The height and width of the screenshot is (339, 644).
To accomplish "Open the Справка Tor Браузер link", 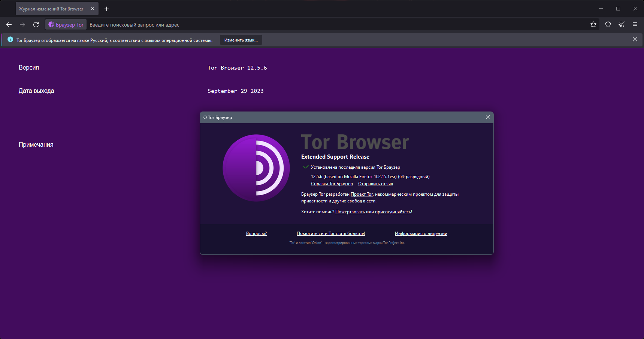I will point(332,184).
